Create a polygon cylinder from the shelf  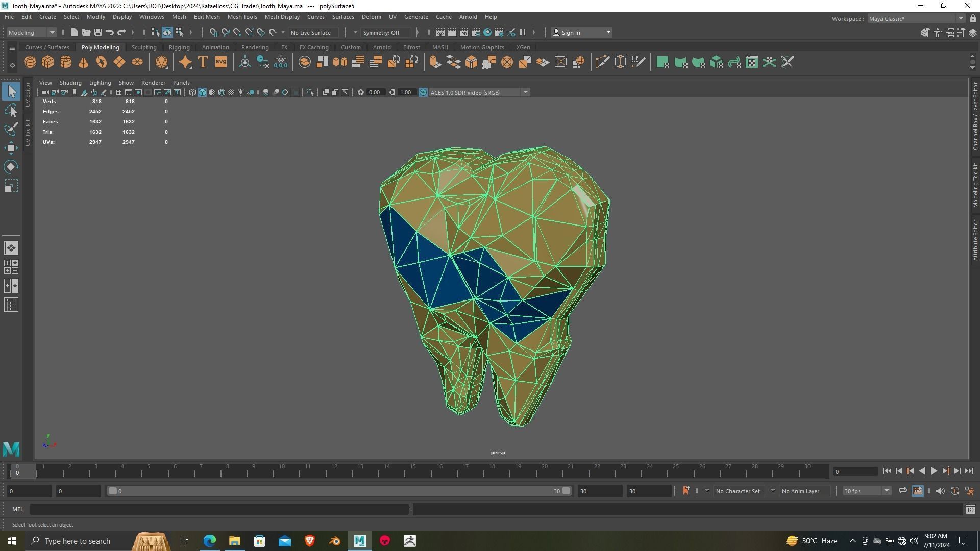pyautogui.click(x=66, y=62)
